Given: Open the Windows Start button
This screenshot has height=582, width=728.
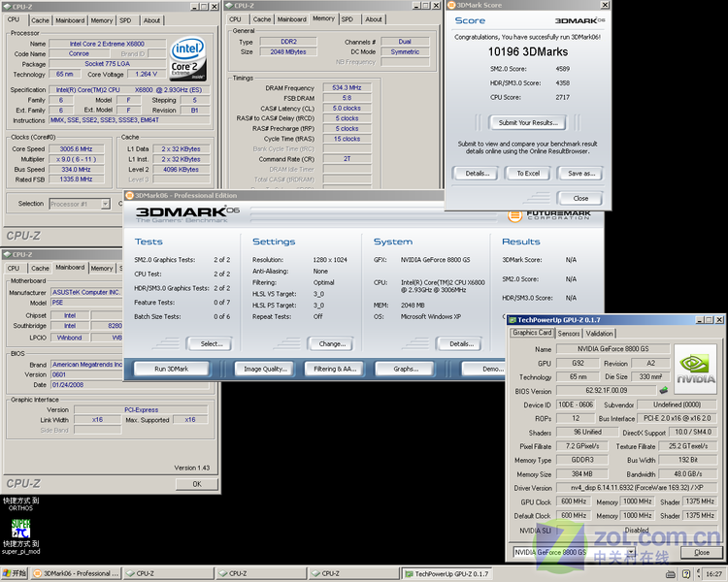Looking at the screenshot, I should (15, 573).
